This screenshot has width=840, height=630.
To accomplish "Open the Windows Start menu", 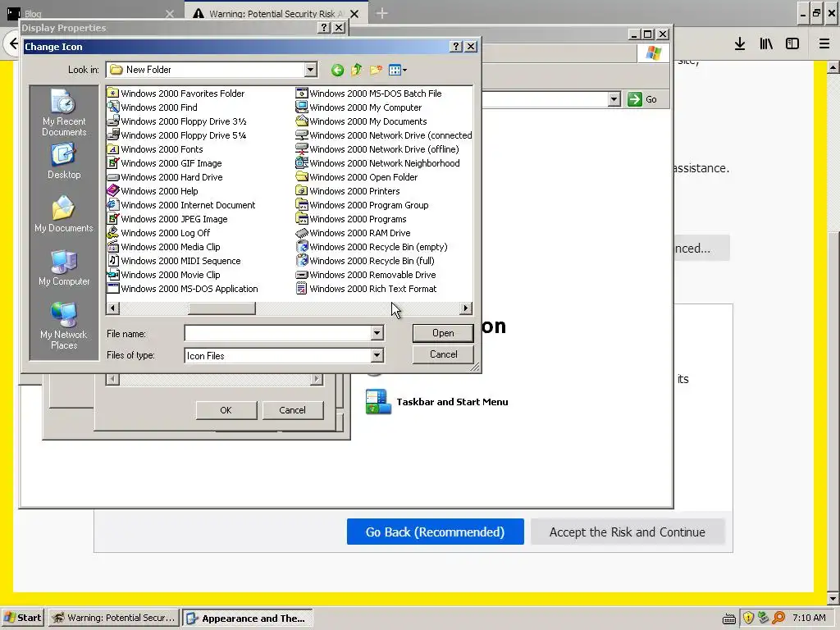I will coord(22,618).
